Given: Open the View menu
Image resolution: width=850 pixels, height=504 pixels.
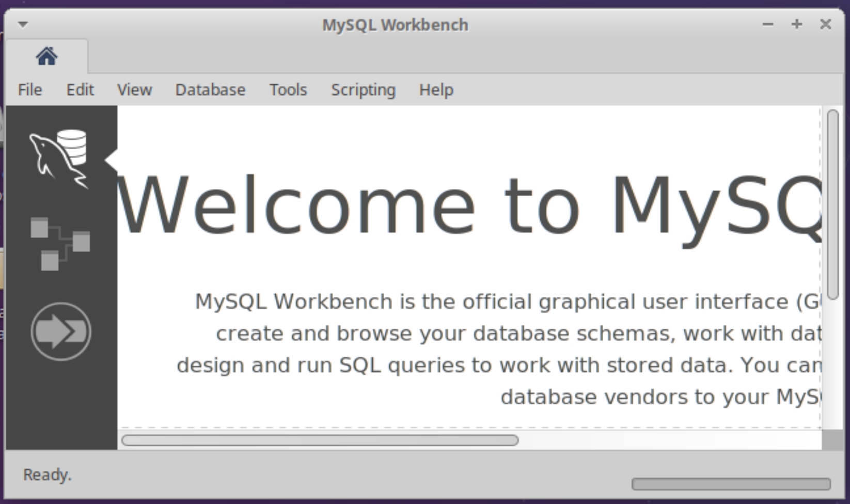Looking at the screenshot, I should pos(134,90).
